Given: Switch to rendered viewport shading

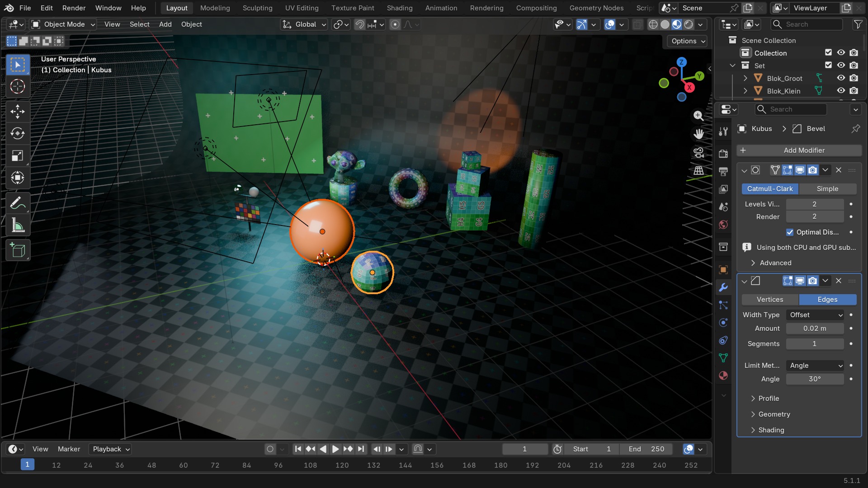Looking at the screenshot, I should [x=689, y=24].
